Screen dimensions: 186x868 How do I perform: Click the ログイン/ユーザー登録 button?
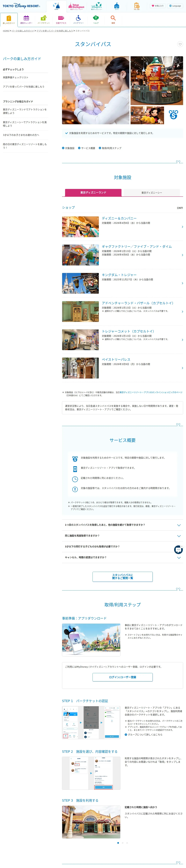point(123,677)
